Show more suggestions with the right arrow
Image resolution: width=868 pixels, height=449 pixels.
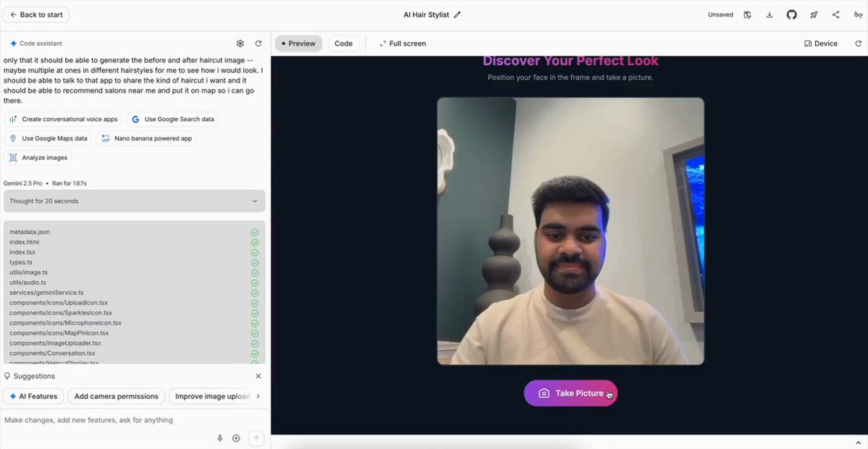[x=258, y=396]
